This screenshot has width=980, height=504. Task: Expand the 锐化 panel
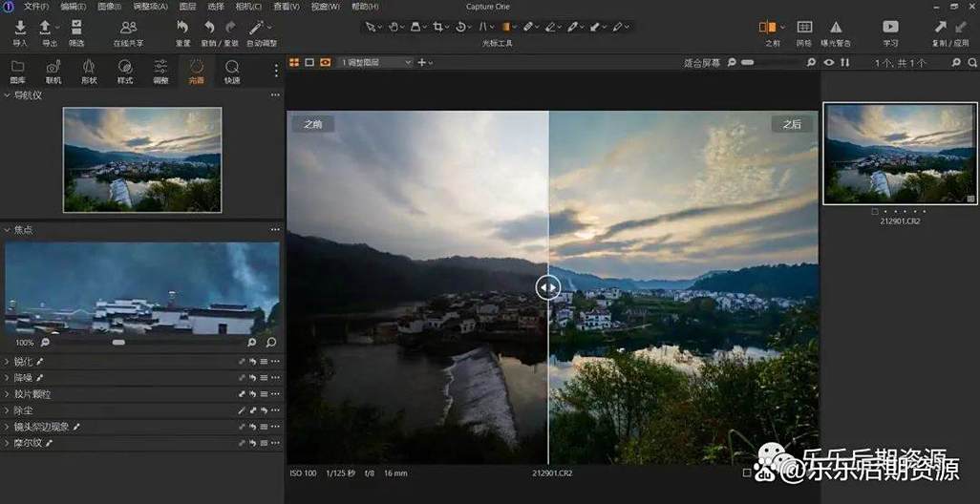[7, 362]
